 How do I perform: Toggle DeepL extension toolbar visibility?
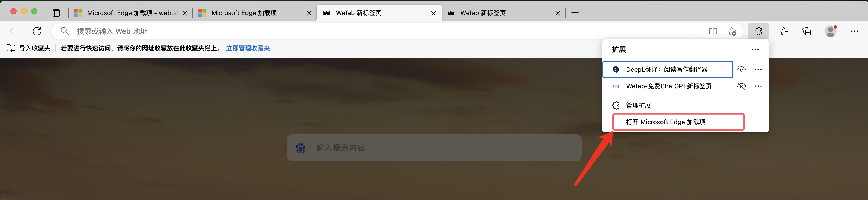point(741,69)
